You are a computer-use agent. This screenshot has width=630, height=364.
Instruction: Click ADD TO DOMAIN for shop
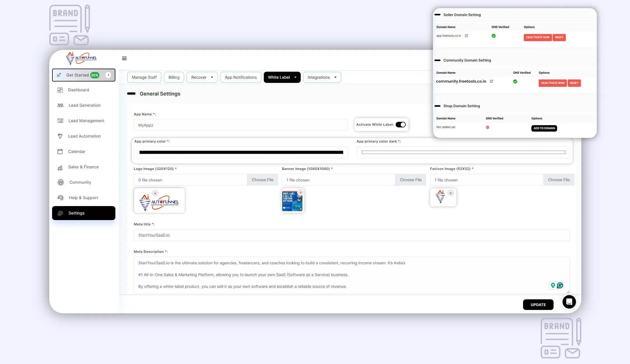(x=544, y=128)
